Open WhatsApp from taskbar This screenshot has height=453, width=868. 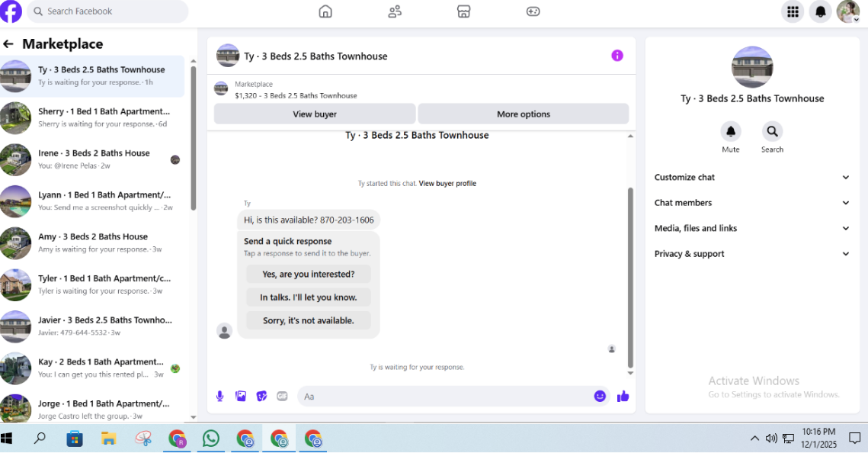211,439
